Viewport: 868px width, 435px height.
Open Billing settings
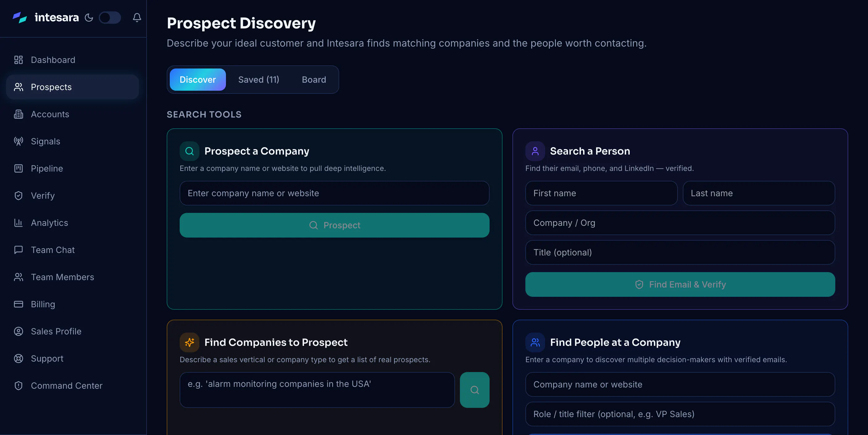(73, 304)
